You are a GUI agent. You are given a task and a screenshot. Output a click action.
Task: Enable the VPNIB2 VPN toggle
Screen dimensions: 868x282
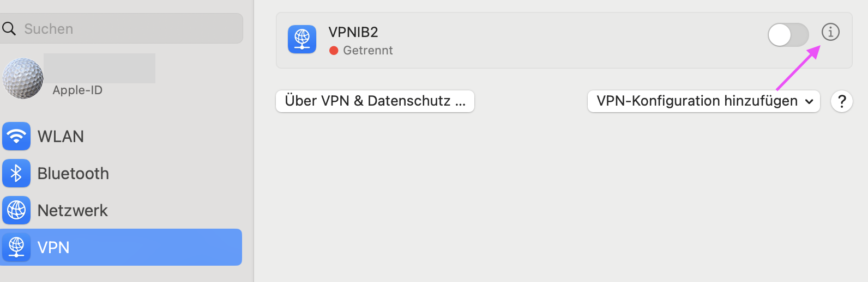788,35
